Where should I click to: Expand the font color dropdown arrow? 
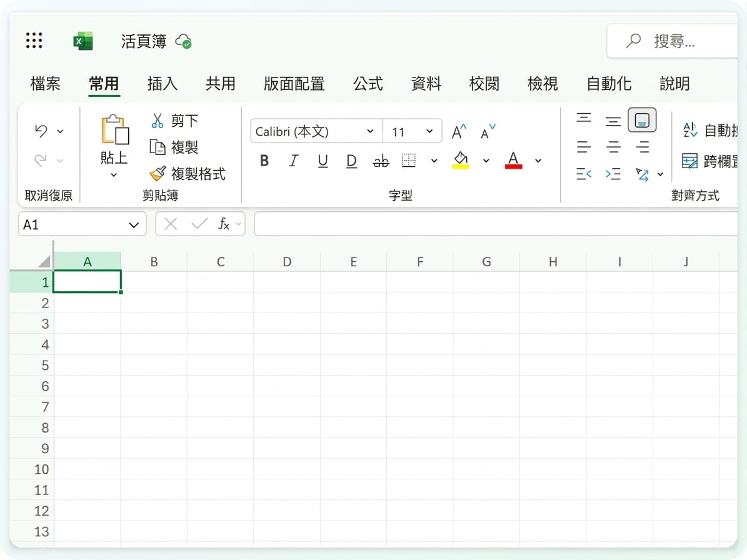[x=538, y=161]
